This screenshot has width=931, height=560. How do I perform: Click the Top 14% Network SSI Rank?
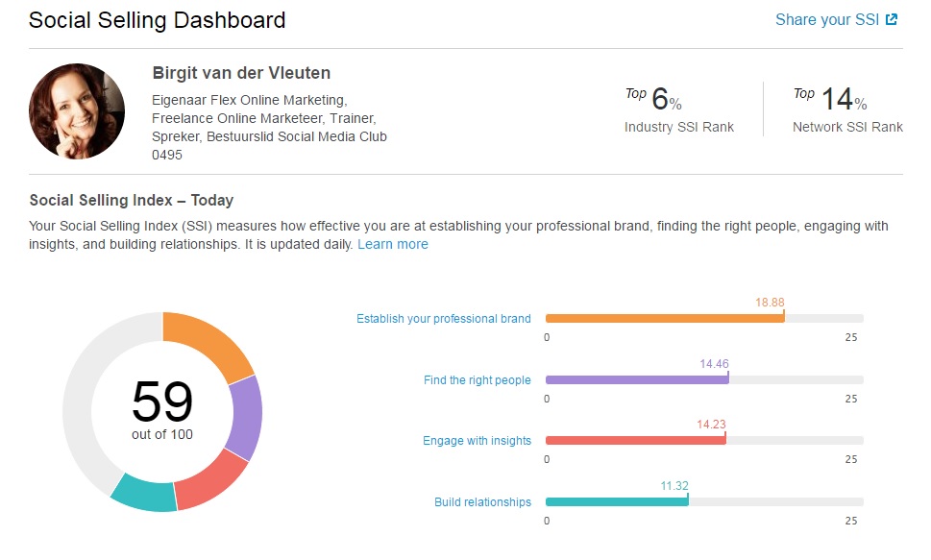pos(847,110)
